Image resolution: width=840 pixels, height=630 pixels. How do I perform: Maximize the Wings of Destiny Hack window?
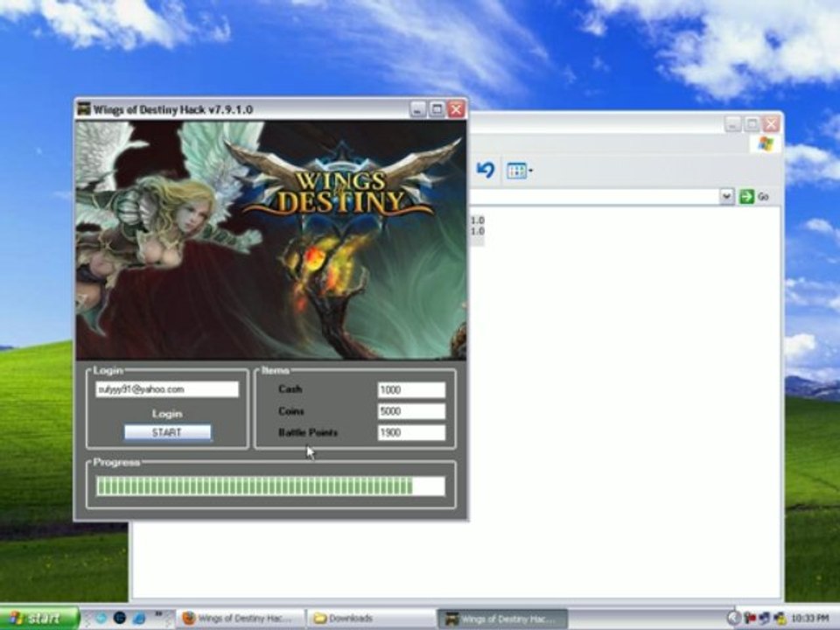[437, 109]
